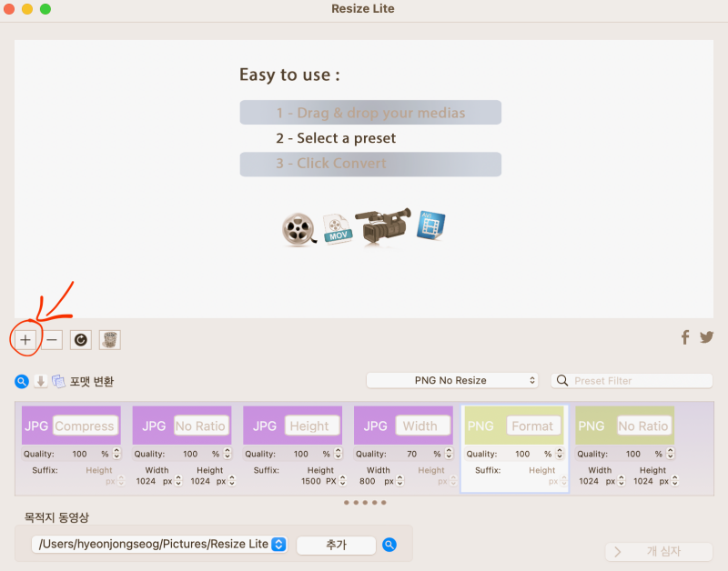Click the first preset page dot

[x=347, y=503]
